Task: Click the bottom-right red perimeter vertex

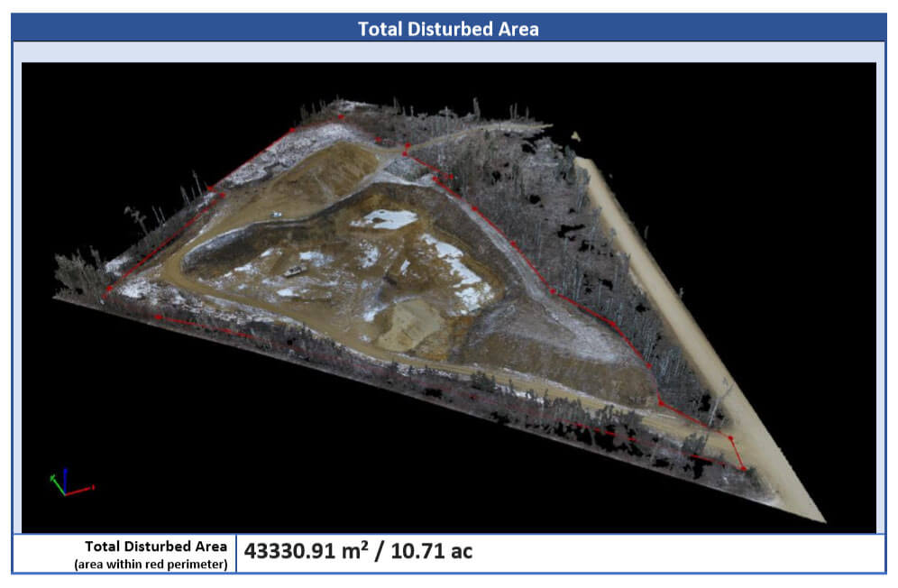Action: point(743,468)
